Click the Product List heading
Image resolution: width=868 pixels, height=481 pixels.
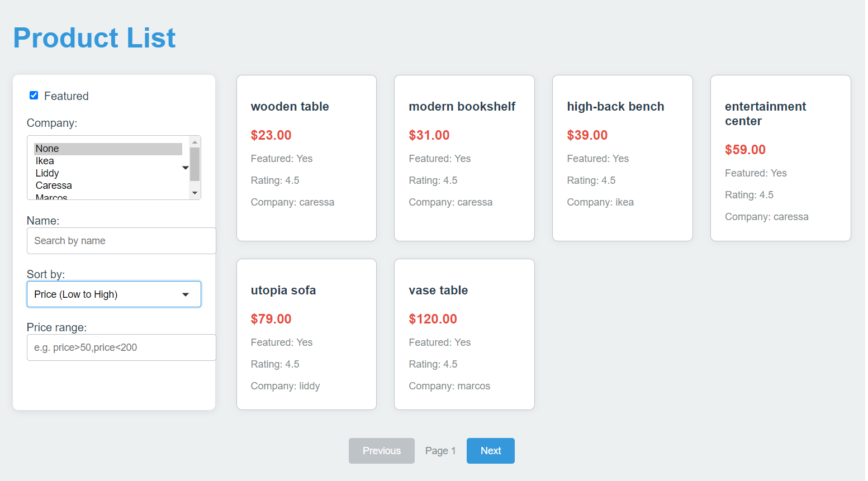click(94, 38)
